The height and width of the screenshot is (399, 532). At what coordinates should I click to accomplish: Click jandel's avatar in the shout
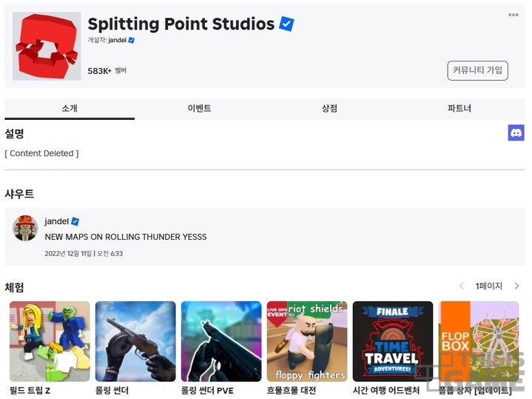tap(25, 228)
